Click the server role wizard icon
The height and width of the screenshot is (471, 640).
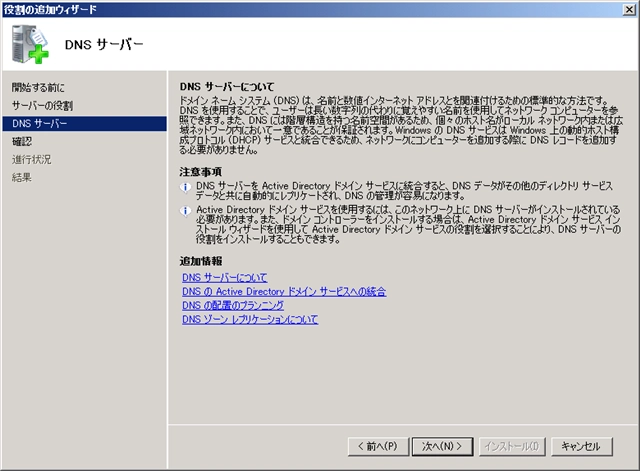pyautogui.click(x=30, y=44)
